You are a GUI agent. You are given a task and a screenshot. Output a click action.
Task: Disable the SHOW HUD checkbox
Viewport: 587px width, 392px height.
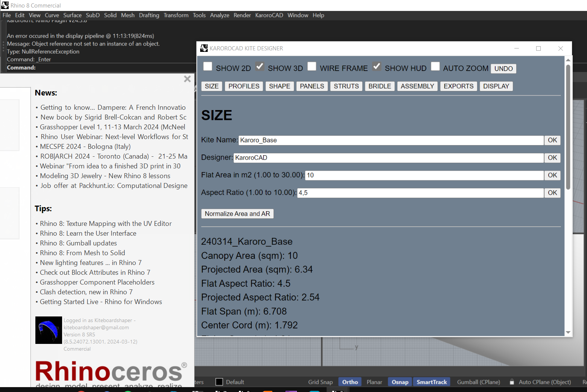point(377,67)
